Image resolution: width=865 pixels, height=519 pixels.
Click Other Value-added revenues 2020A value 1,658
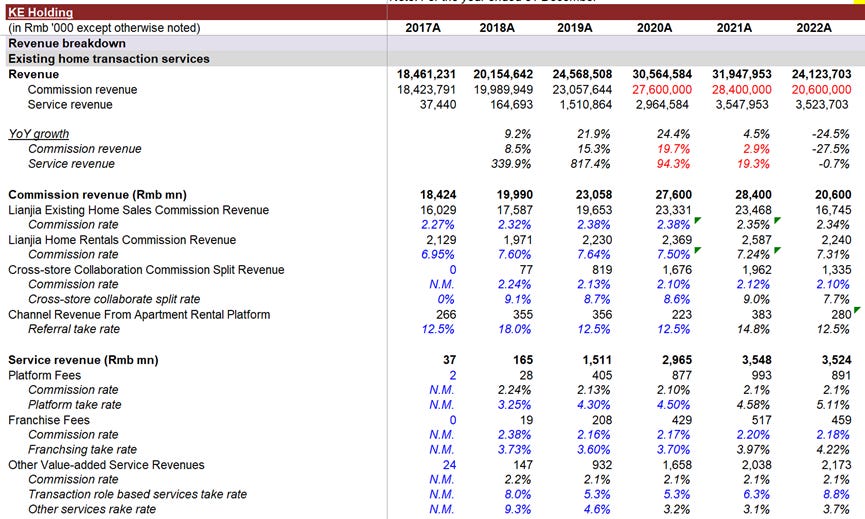[x=677, y=464]
